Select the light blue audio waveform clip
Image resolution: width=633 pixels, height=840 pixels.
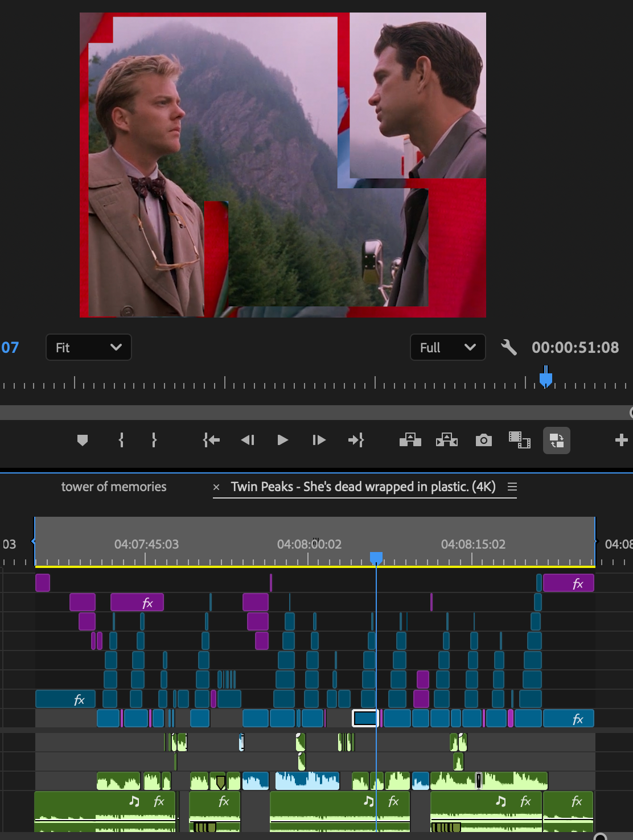click(307, 781)
